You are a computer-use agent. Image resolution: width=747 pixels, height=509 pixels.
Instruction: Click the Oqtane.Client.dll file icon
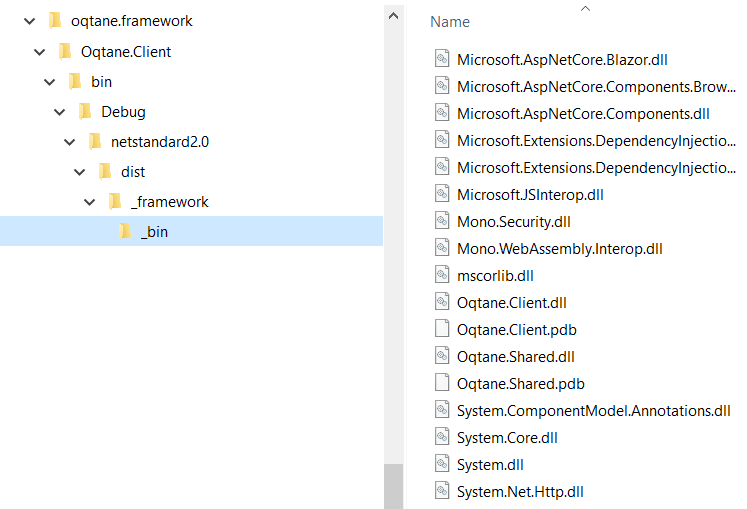(x=442, y=302)
